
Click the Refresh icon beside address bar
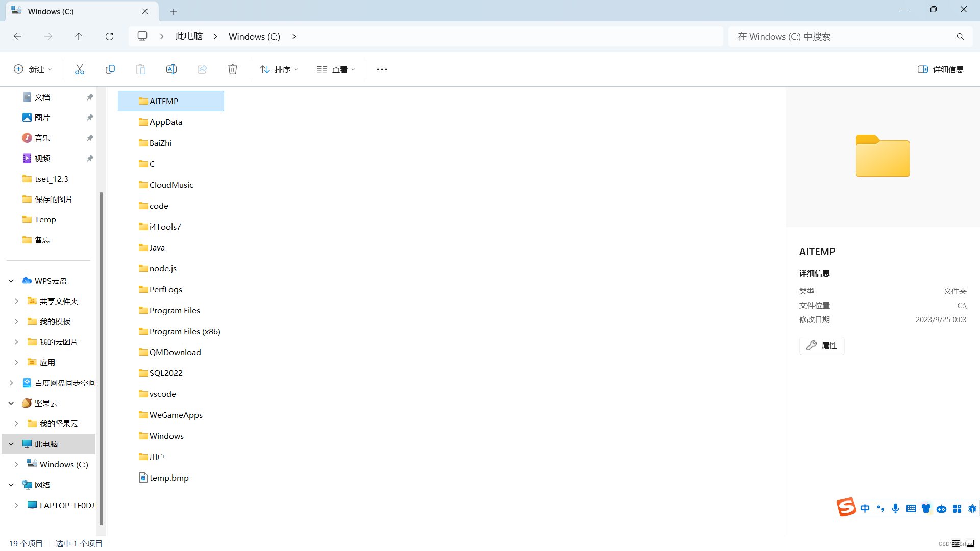coord(109,36)
